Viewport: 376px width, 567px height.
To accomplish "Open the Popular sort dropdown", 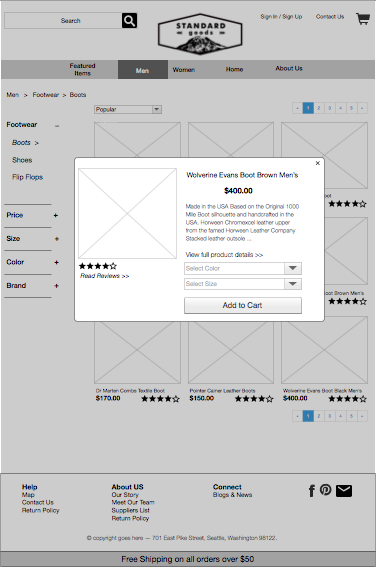I will pyautogui.click(x=128, y=109).
